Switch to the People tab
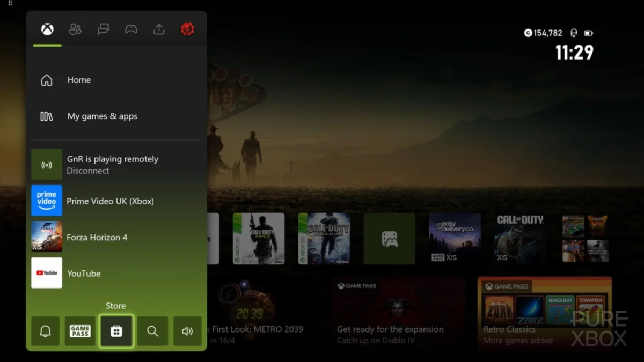 (x=75, y=29)
